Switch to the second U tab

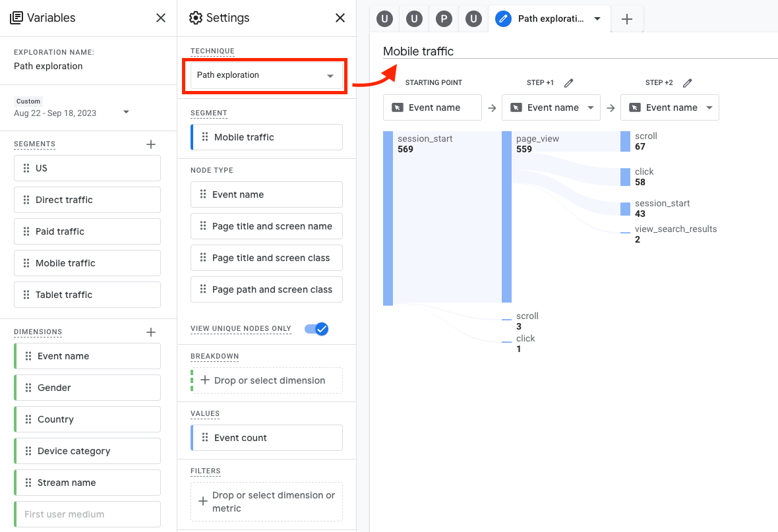click(414, 19)
